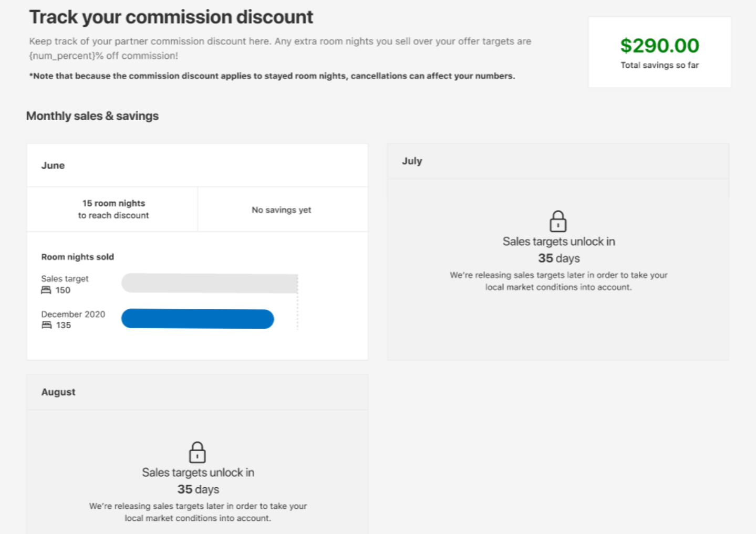
Task: Click the Total savings so far label
Action: pos(660,65)
